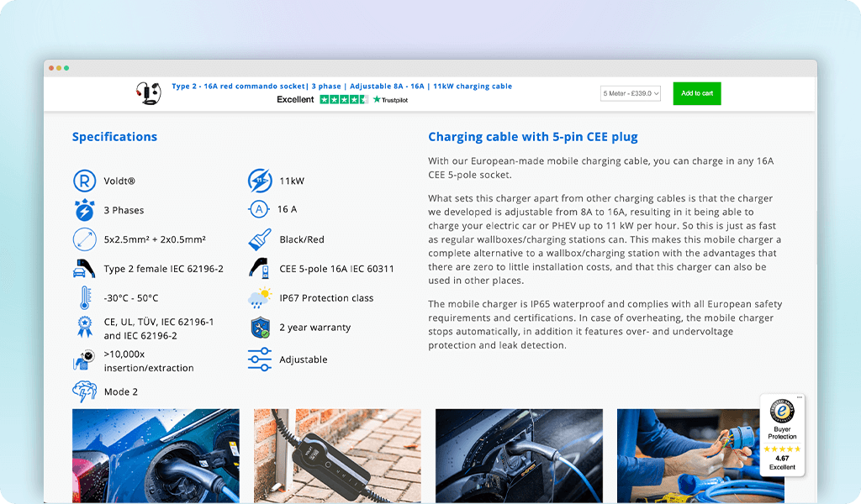Click the Type 2 female car plug icon

[84, 269]
